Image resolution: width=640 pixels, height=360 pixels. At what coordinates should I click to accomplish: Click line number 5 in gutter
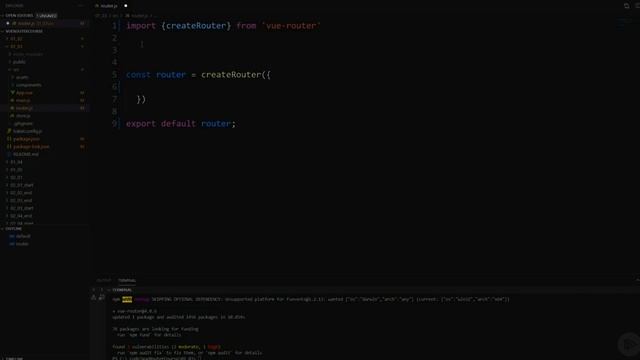115,75
